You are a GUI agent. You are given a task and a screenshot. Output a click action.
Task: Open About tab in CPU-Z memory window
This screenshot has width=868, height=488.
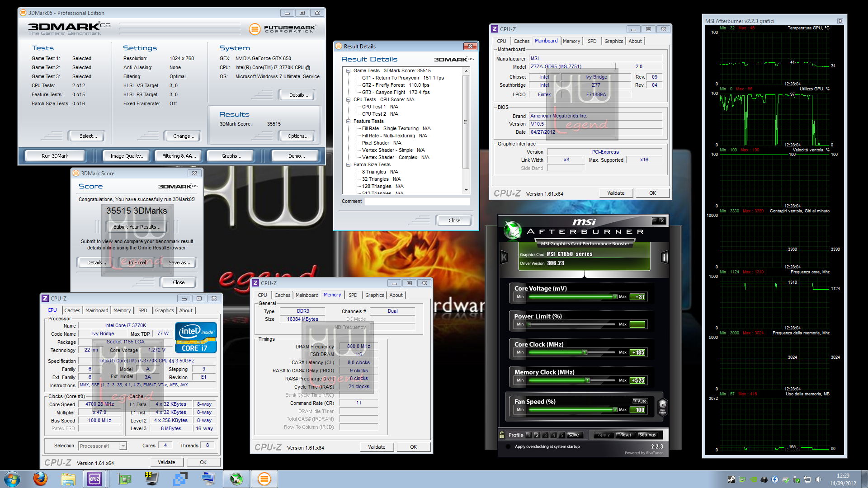[x=396, y=295]
